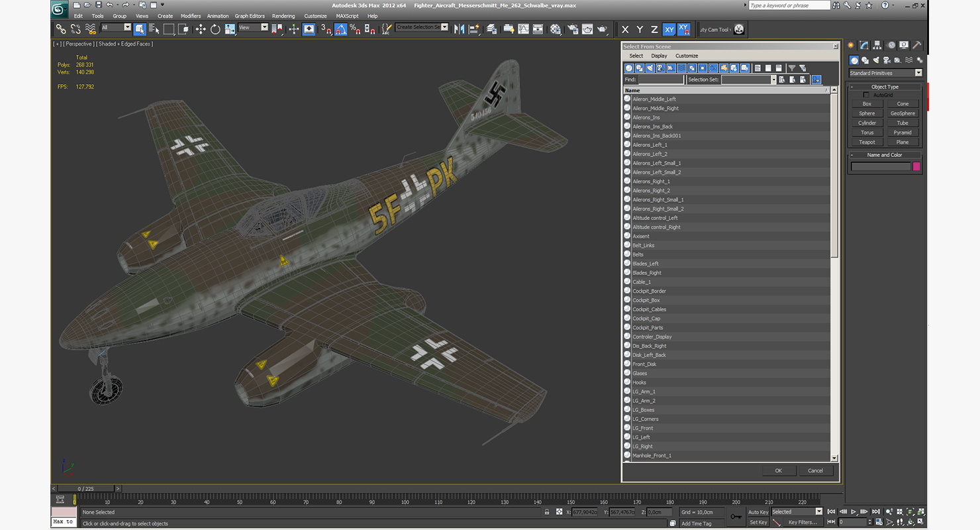Open the Hierarchy command panel tab

[877, 45]
